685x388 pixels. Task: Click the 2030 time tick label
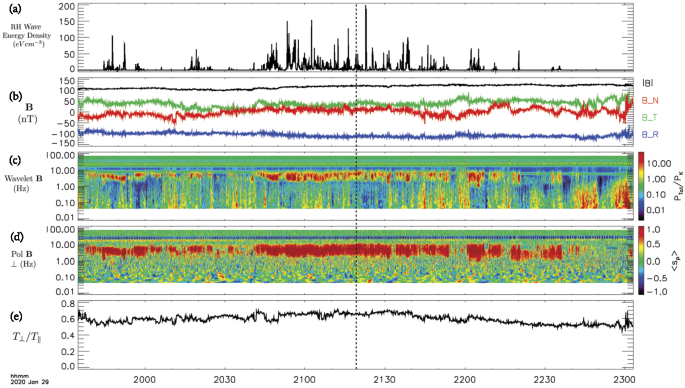pyautogui.click(x=225, y=379)
